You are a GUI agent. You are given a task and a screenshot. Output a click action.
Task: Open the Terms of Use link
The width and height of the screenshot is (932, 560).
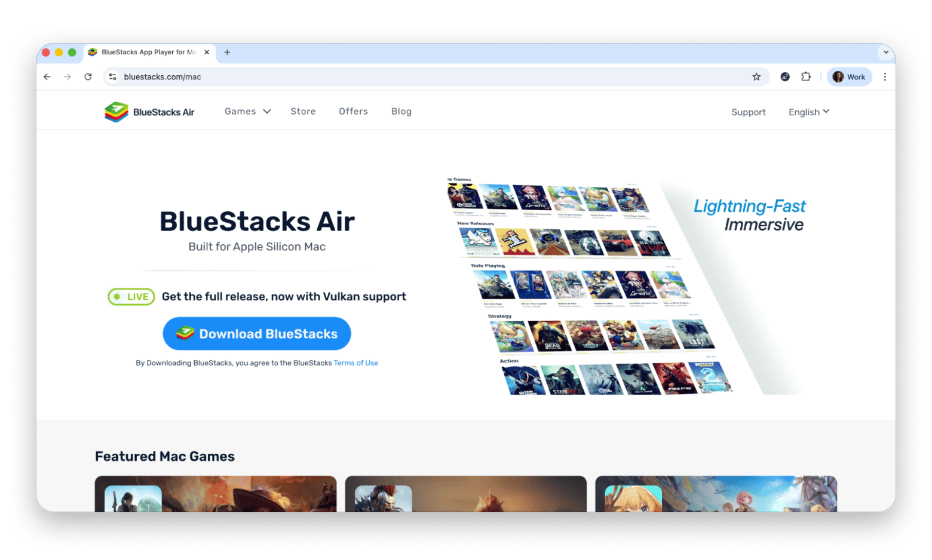pos(355,362)
